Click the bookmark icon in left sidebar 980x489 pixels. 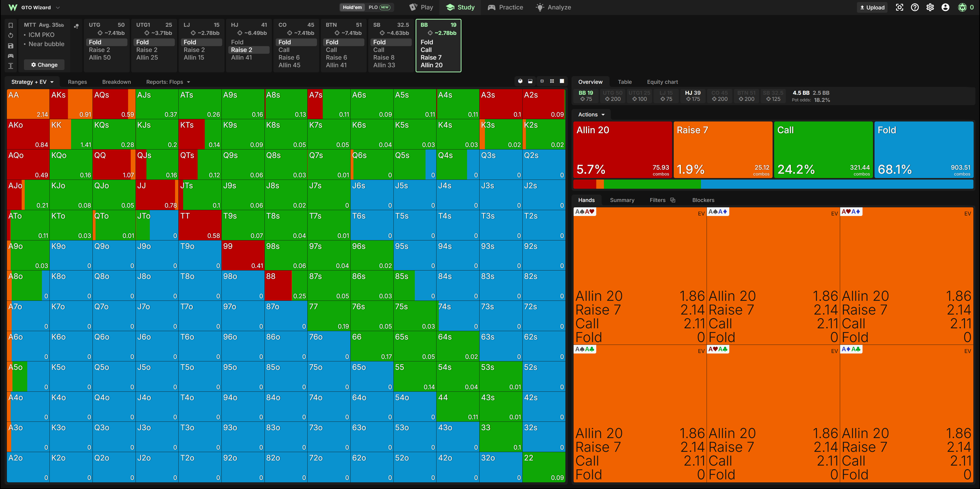[11, 25]
